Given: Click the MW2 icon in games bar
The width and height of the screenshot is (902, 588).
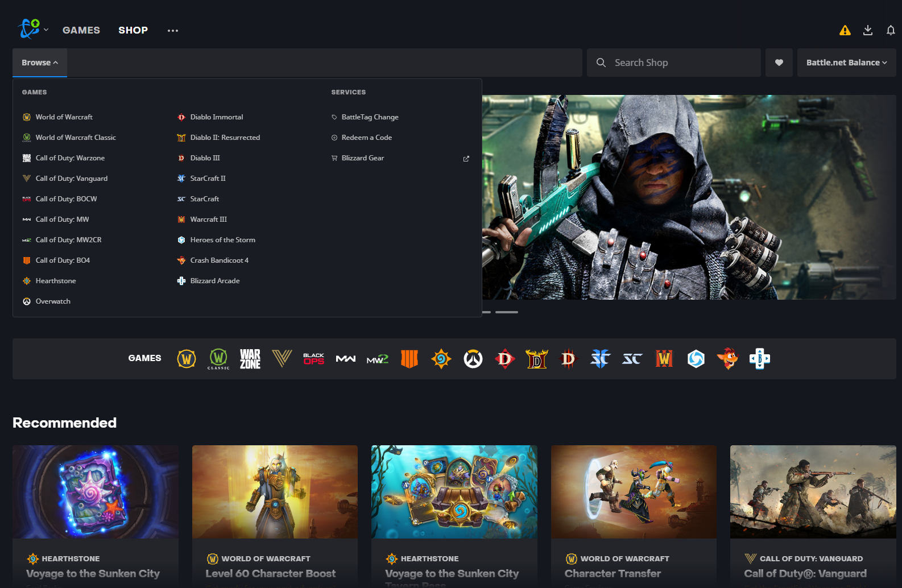Looking at the screenshot, I should [378, 359].
